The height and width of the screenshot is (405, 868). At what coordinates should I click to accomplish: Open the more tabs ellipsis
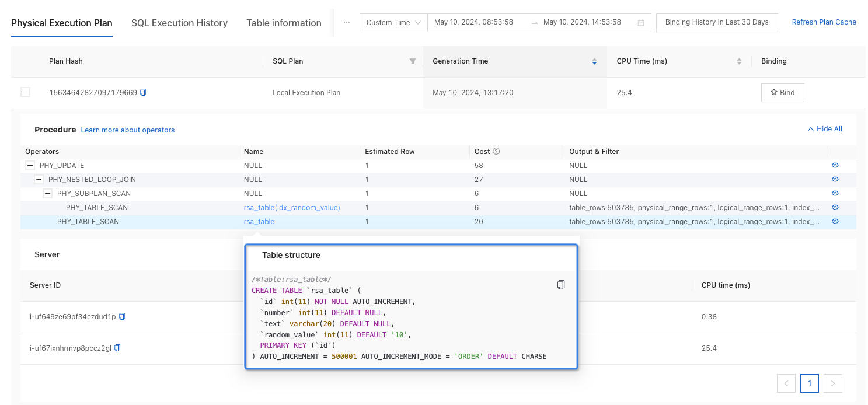click(347, 22)
